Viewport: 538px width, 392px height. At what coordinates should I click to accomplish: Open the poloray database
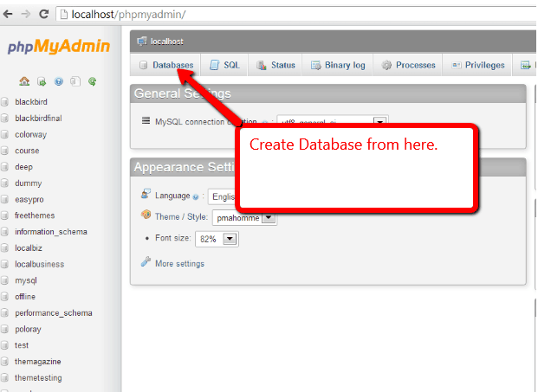28,329
